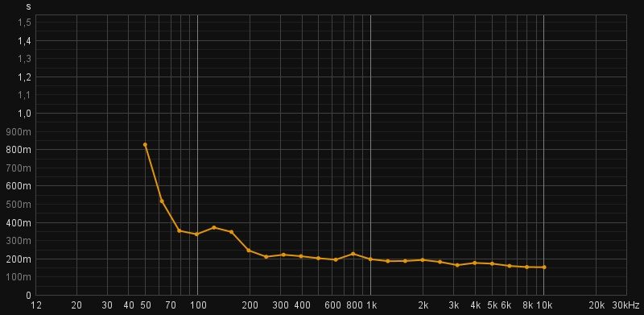
Task: Select the '1,0' y-axis label
Action: tap(24, 114)
